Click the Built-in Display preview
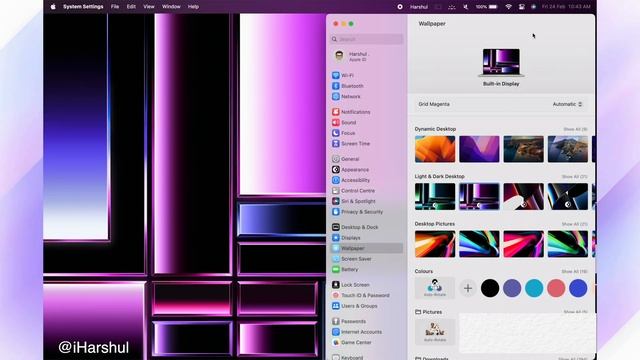This screenshot has height=360, width=640. tap(501, 63)
